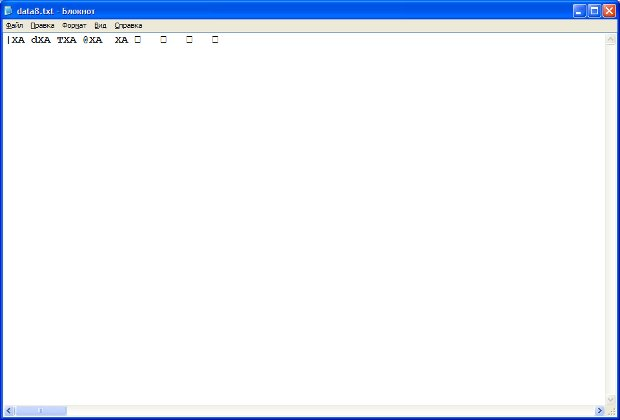Open the Правка menu
This screenshot has width=620, height=420.
pyautogui.click(x=42, y=25)
